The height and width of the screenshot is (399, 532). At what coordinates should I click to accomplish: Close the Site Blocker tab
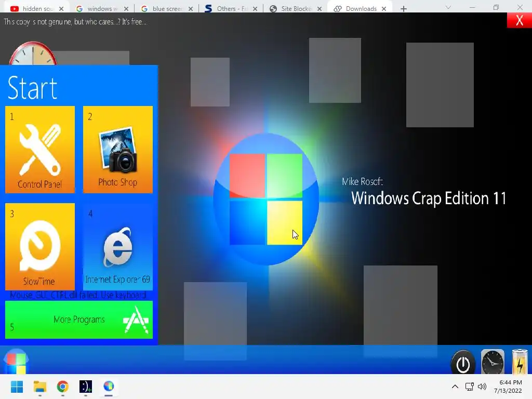pos(320,9)
